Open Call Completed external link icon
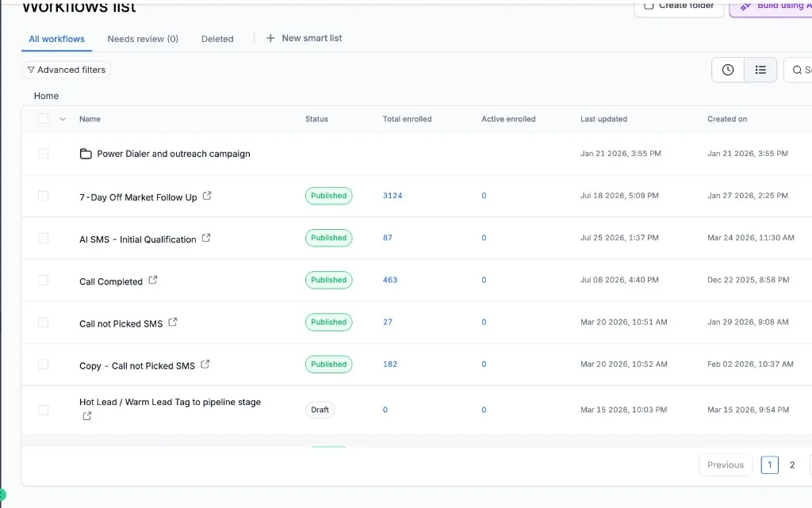 point(153,280)
